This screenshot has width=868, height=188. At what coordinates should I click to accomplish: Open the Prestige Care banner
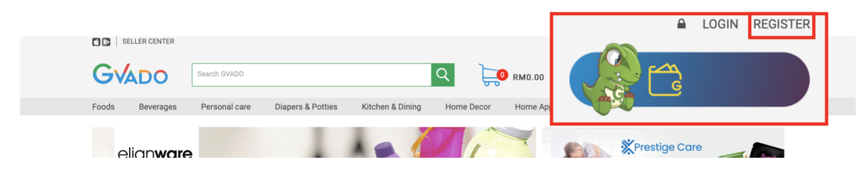(663, 142)
